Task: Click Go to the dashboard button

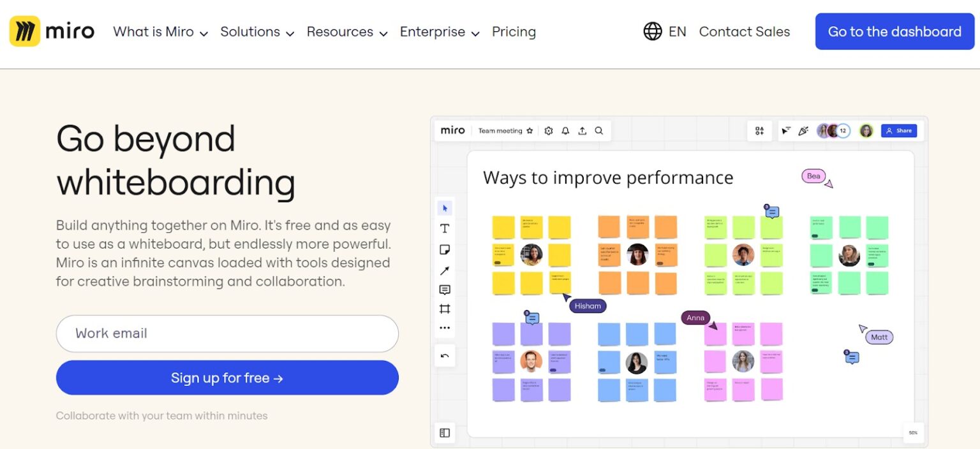Action: tap(895, 31)
